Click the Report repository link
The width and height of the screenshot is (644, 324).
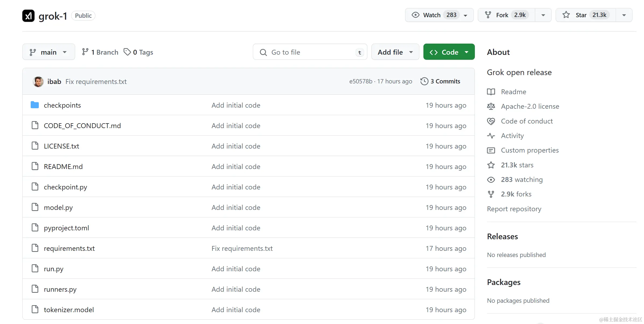coord(514,209)
